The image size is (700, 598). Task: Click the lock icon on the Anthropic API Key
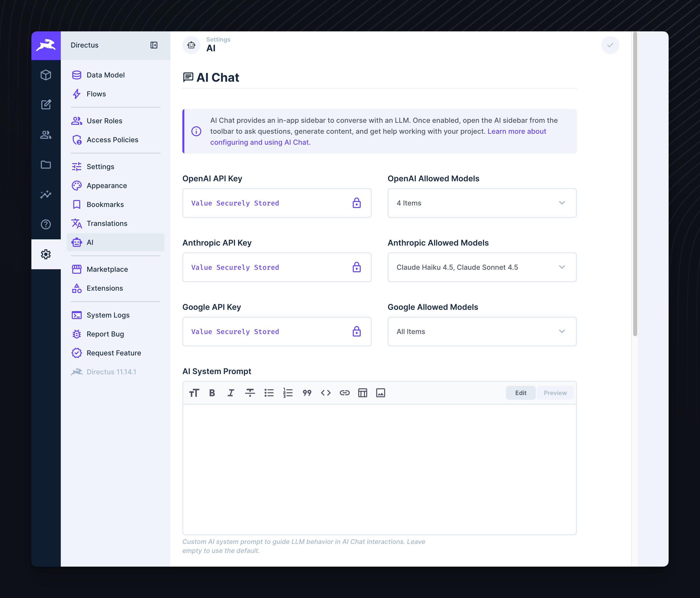point(357,267)
